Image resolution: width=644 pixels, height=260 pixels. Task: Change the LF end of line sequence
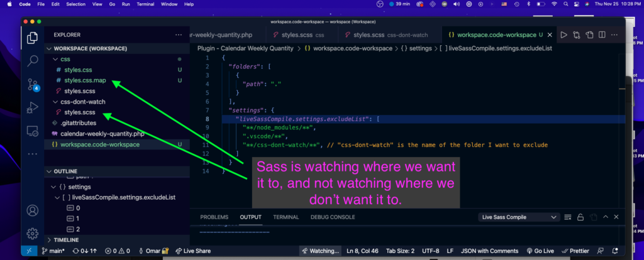[x=450, y=251]
